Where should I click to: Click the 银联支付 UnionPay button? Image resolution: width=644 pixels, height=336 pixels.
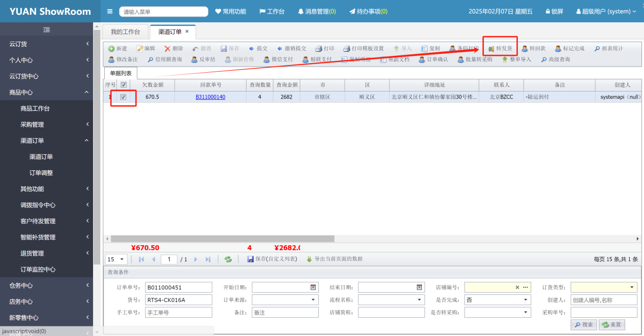click(317, 59)
